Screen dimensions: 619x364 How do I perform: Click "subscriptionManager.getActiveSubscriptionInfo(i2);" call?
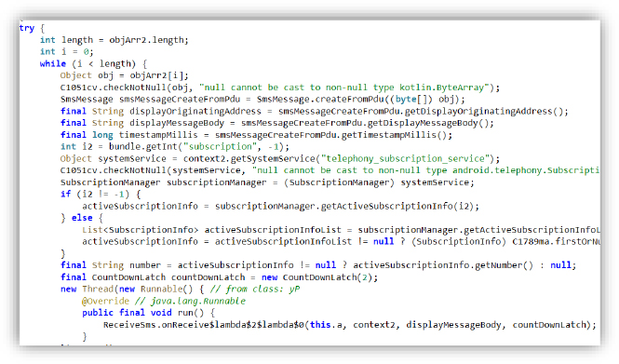tap(347, 206)
